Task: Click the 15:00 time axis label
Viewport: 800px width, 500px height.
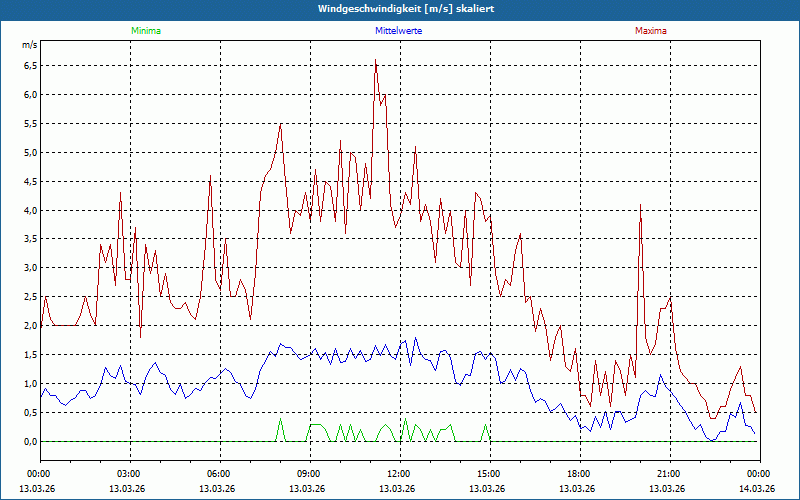Action: coord(489,474)
